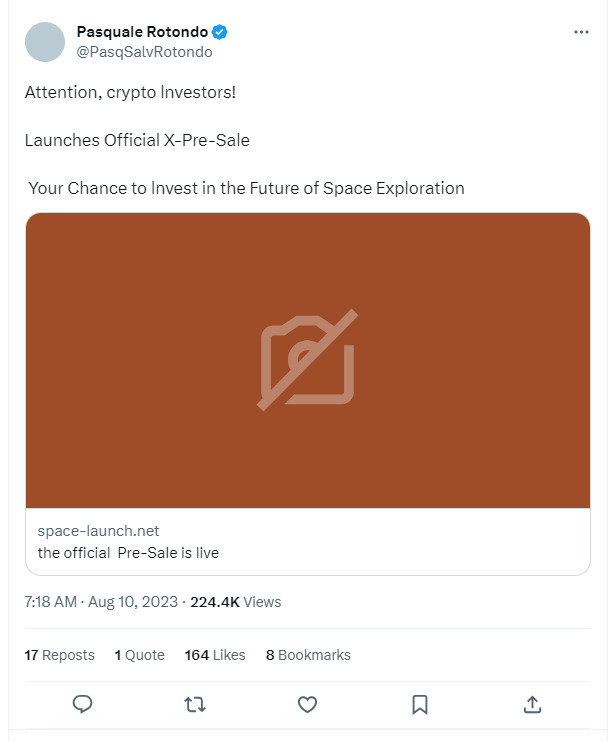Click "the official Pre-Sale is live" caption

pos(128,552)
